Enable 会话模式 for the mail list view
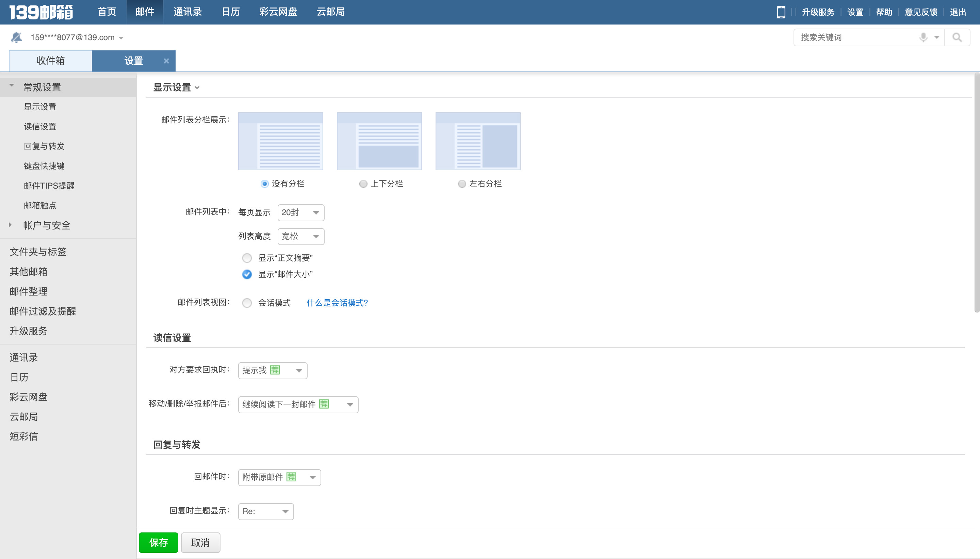Image resolution: width=980 pixels, height=559 pixels. (x=247, y=303)
